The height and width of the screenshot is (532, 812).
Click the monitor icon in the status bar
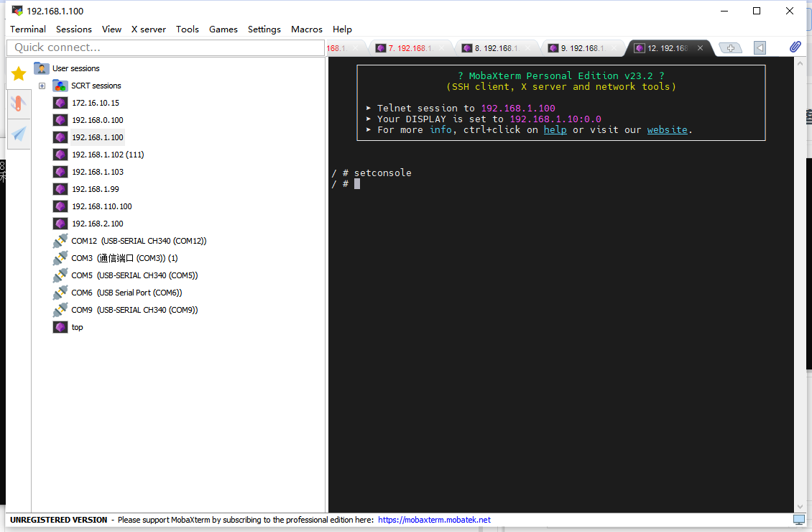click(x=799, y=520)
